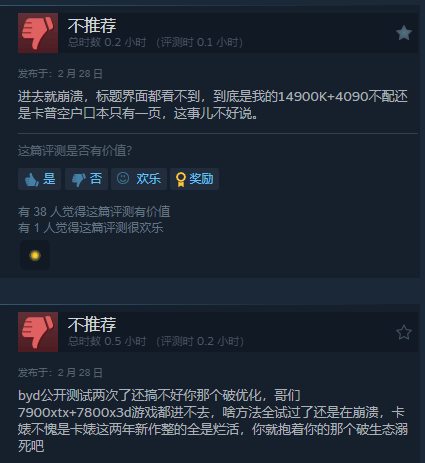Click the first review body about 14900K+4090
This screenshot has width=425, height=463.
click(x=213, y=105)
